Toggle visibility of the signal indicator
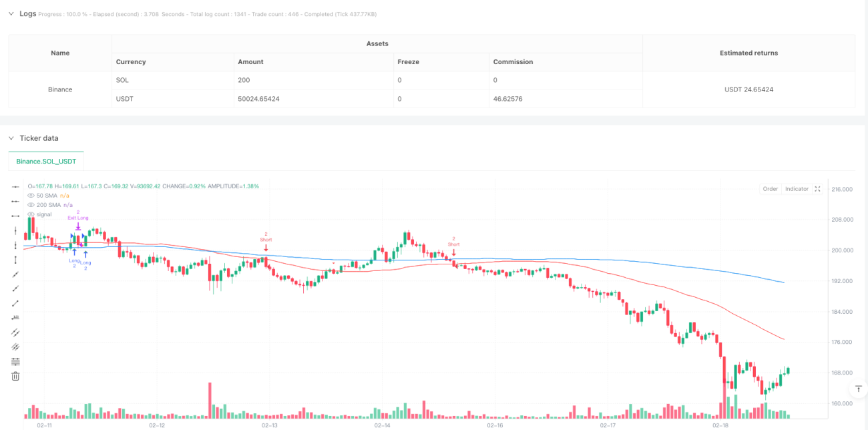The width and height of the screenshot is (868, 430). (x=31, y=214)
